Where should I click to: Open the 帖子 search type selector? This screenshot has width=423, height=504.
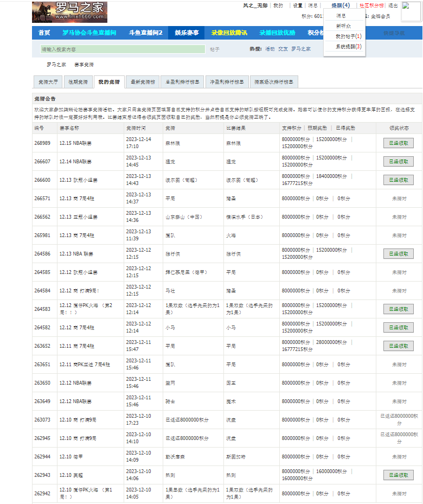click(x=215, y=49)
